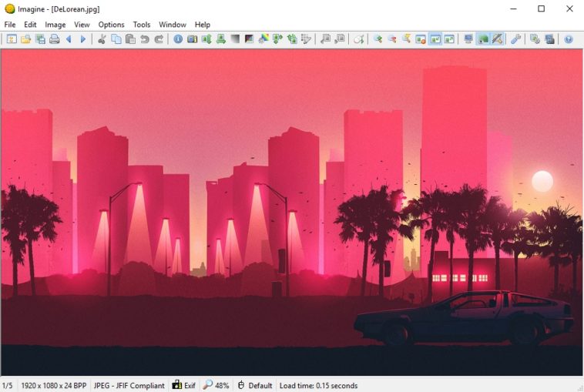Screen dimensions: 584x392
Task: Open the Edit menu
Action: point(30,25)
